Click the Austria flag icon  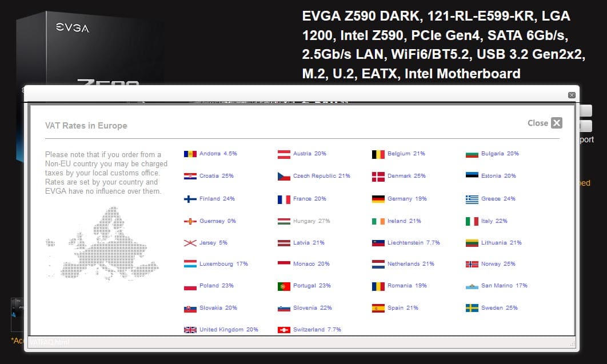click(283, 154)
